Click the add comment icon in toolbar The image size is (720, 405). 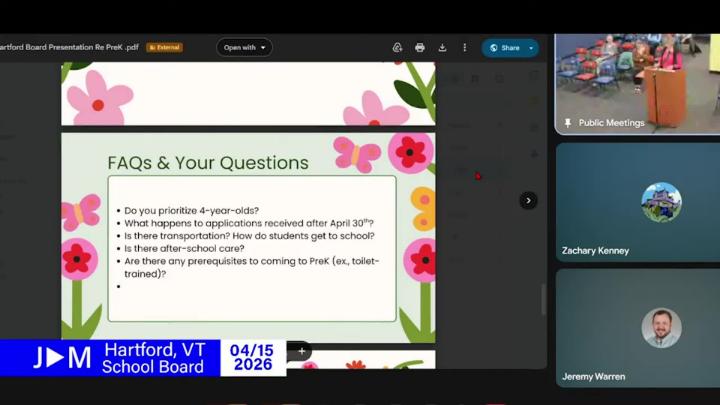(397, 47)
